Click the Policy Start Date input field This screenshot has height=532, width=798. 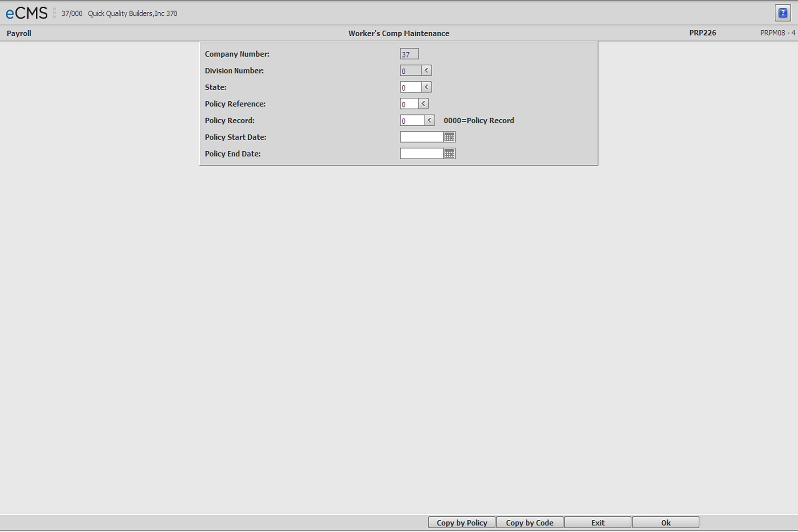click(422, 137)
